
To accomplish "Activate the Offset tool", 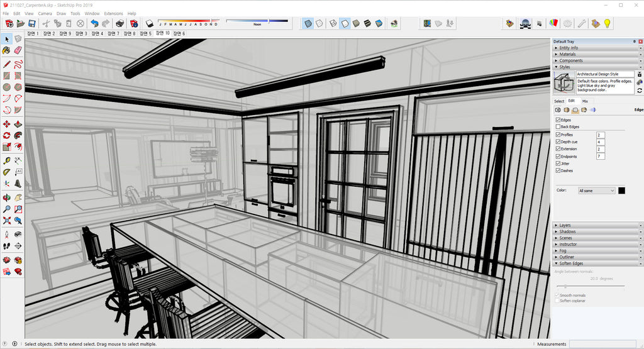I will [18, 147].
